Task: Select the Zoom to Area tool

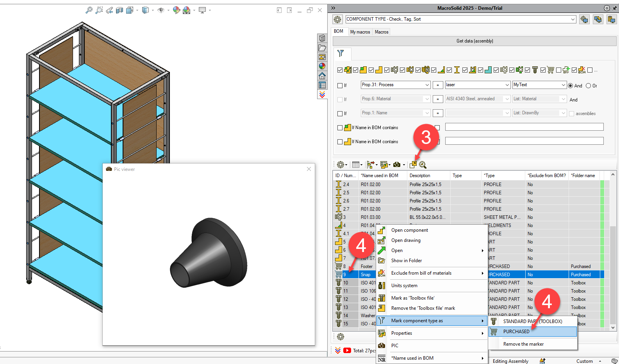Action: (x=99, y=10)
